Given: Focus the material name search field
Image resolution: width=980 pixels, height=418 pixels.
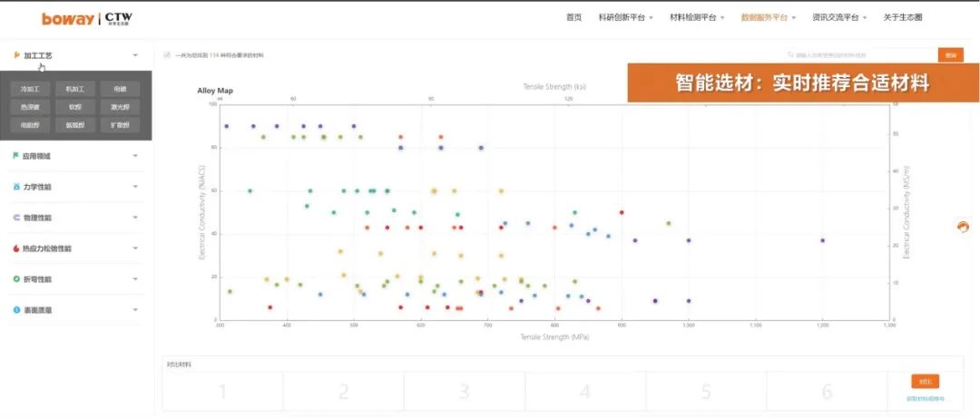Looking at the screenshot, I should tap(860, 55).
